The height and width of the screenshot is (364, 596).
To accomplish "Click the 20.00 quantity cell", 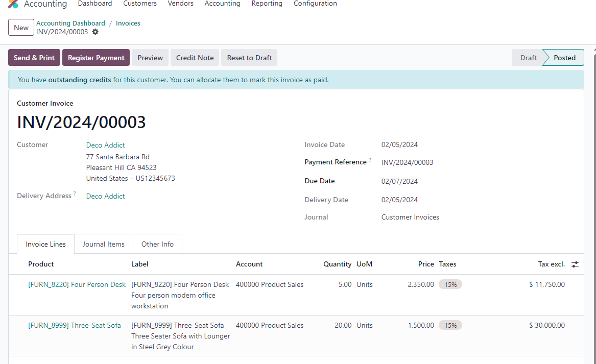I will click(x=343, y=325).
